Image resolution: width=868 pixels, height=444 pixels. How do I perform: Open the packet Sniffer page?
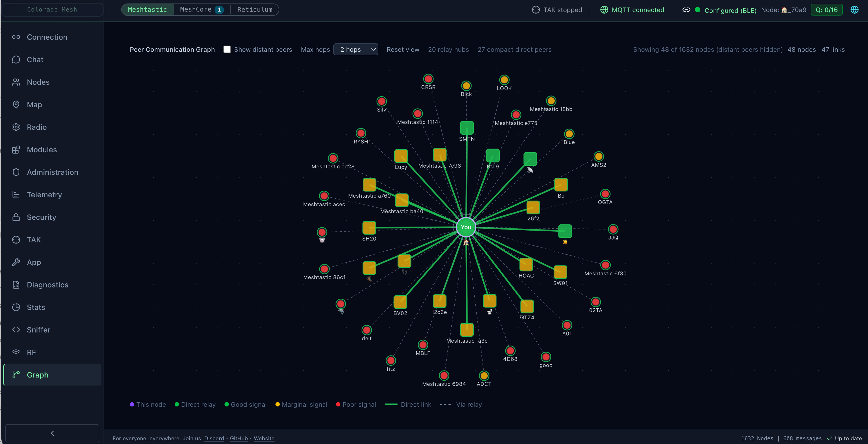click(x=52, y=330)
